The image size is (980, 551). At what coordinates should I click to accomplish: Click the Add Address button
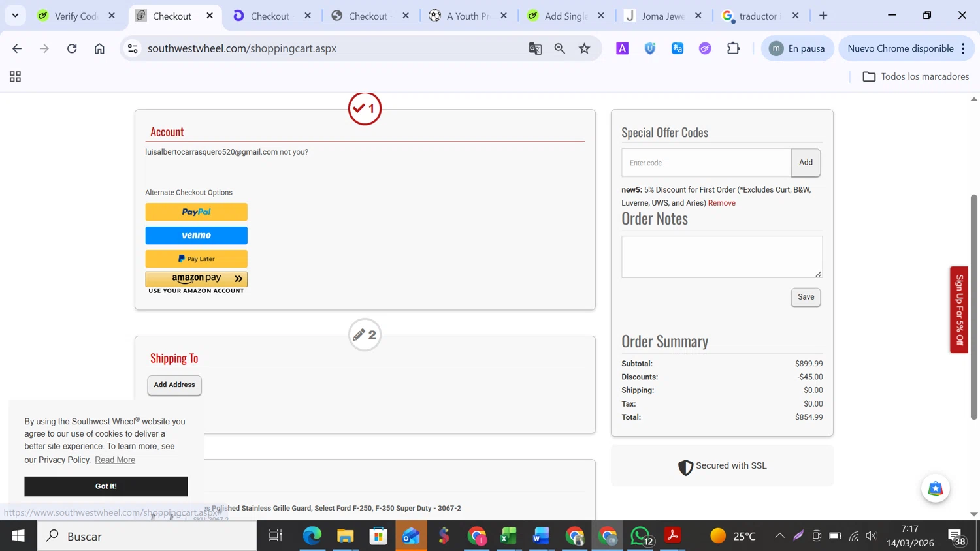tap(174, 385)
